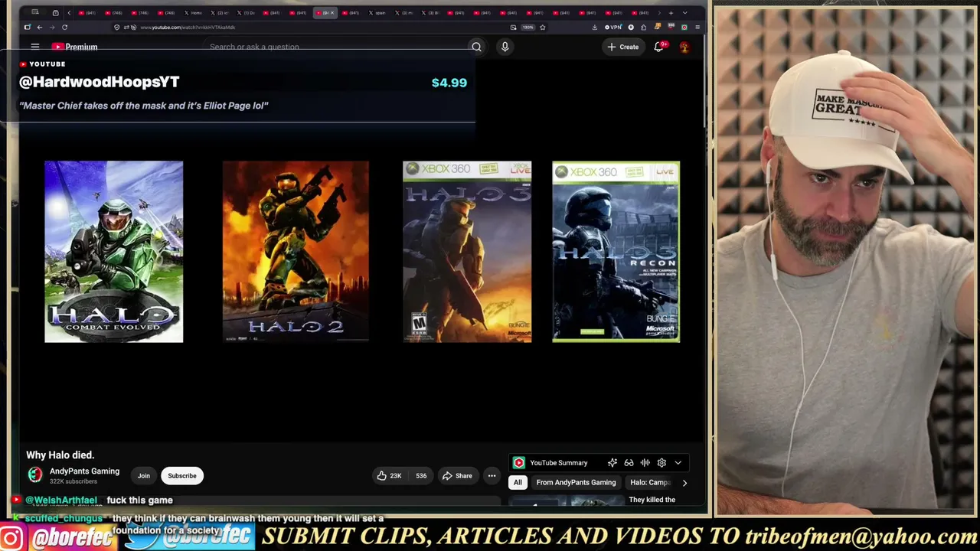Select the Halo: Campaign filter chip
980x551 pixels.
click(650, 483)
